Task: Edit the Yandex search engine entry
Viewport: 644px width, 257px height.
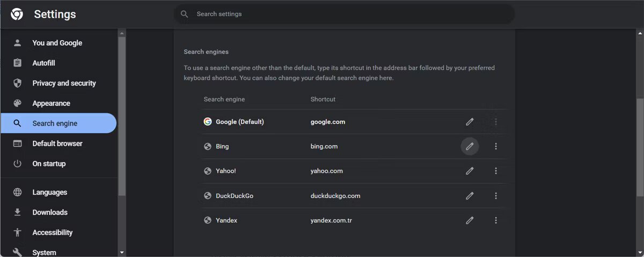Action: tap(470, 220)
